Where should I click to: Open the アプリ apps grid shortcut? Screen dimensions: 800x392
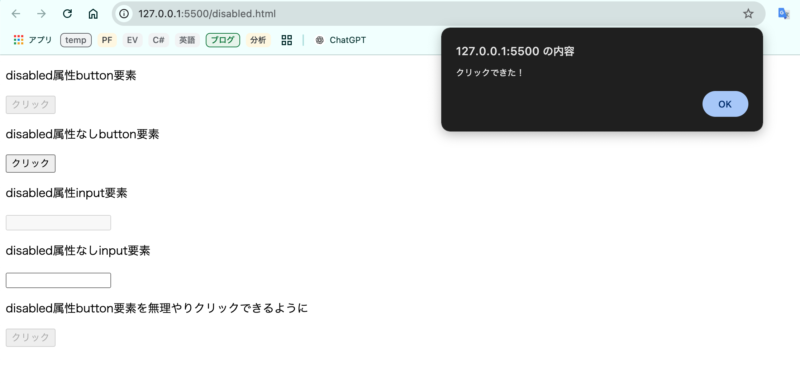(x=33, y=40)
